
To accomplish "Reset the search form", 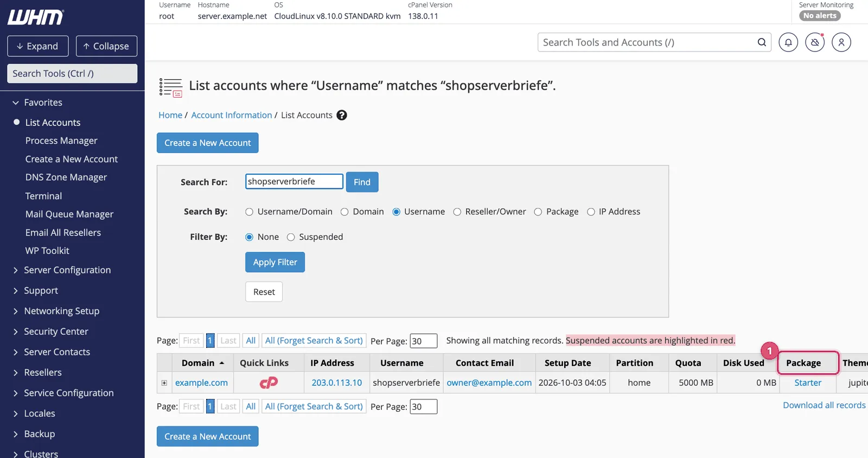I will tap(264, 292).
